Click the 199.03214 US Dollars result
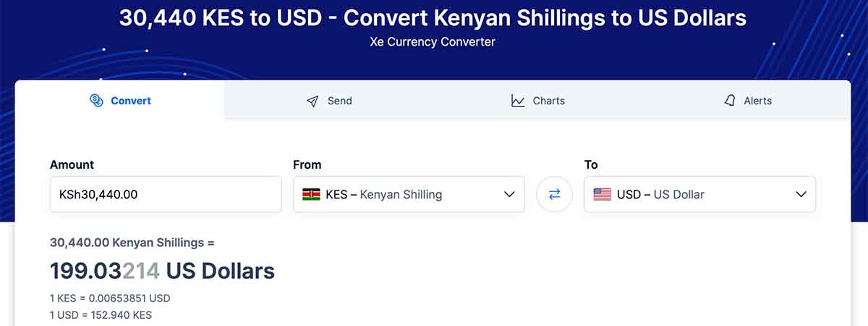This screenshot has width=868, height=326. pos(162,271)
